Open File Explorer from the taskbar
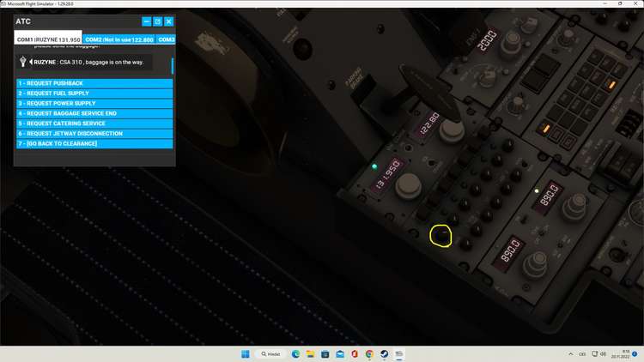This screenshot has height=362, width=644. (x=311, y=353)
